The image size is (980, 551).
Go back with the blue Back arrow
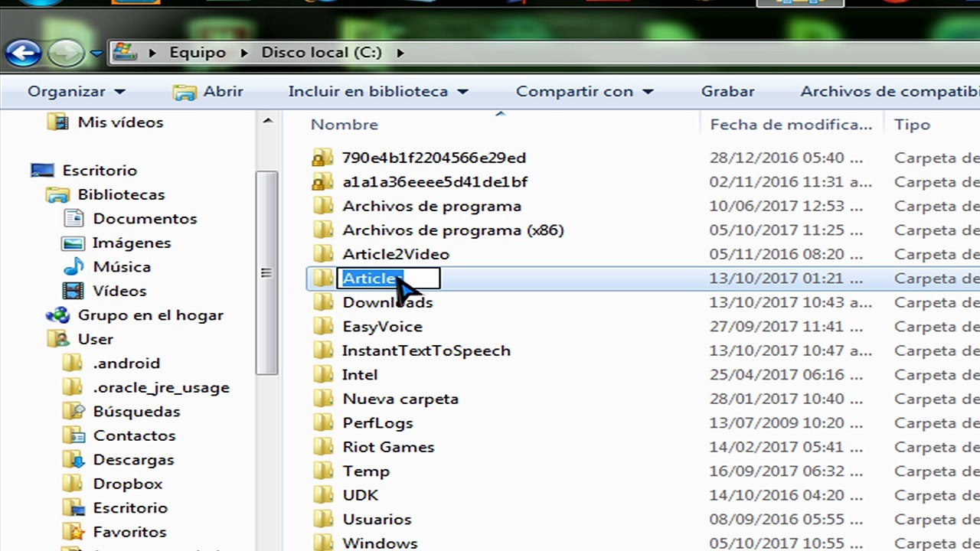pyautogui.click(x=23, y=53)
